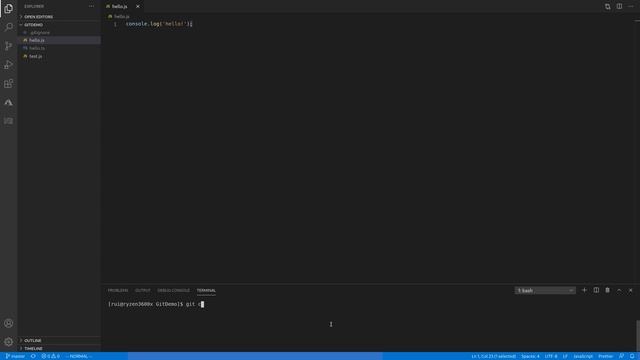Click the feedback icon in status bar

point(621,356)
